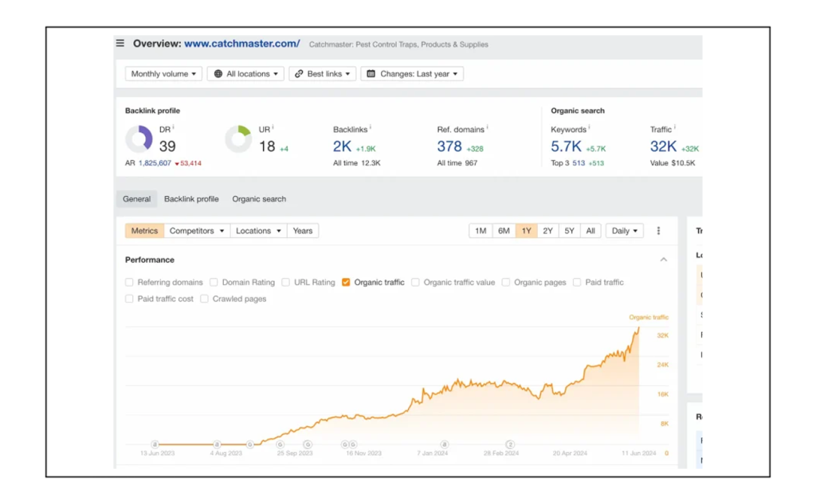816x504 pixels.
Task: Click the "11 Jun 2024" axis date label
Action: 639,454
